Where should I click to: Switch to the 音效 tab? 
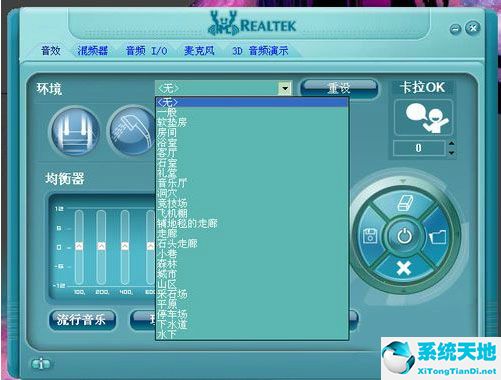coord(51,51)
